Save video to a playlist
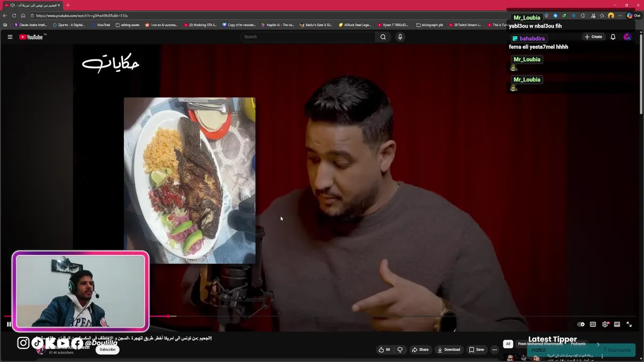Screen dimensions: 644x362 476,349
